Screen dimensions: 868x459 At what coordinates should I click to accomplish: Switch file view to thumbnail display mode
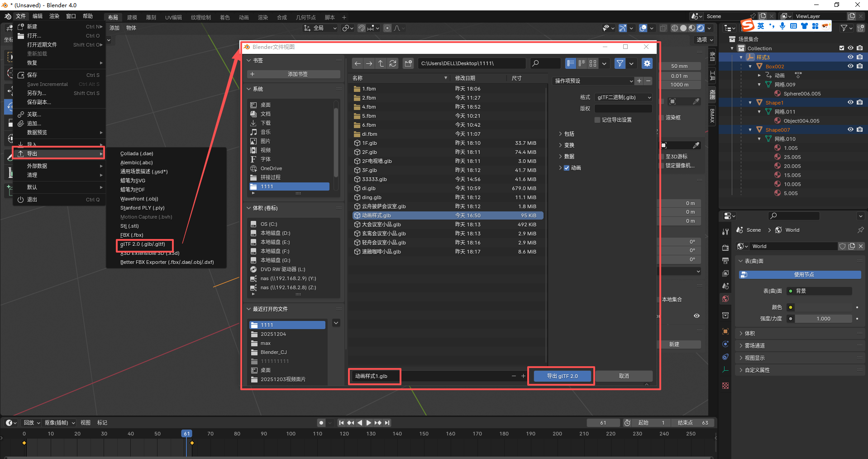coord(593,63)
